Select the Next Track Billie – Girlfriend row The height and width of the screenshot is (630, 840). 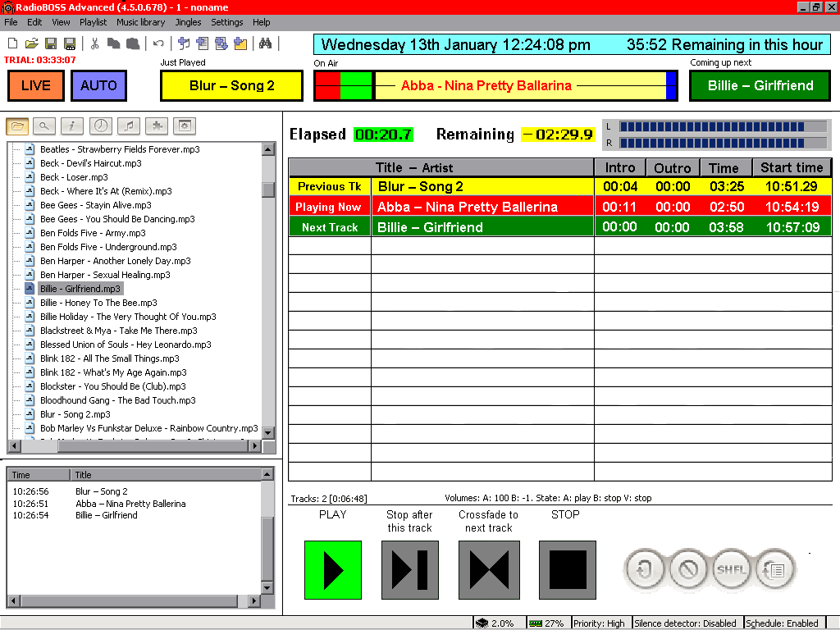coord(559,227)
